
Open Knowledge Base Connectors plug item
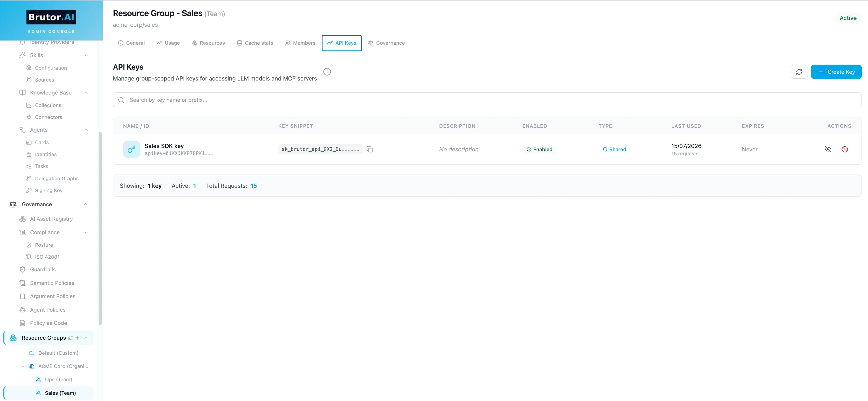tap(49, 117)
